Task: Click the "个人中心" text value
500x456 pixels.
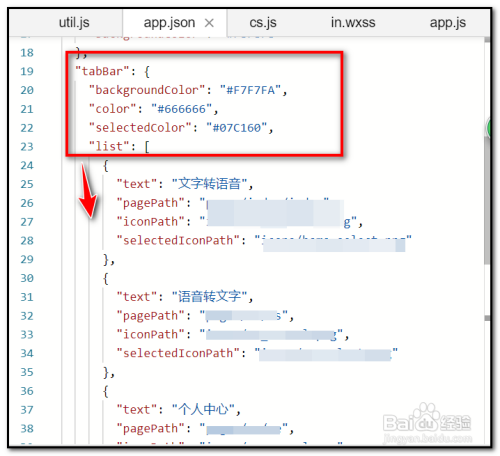Action: pyautogui.click(x=203, y=409)
